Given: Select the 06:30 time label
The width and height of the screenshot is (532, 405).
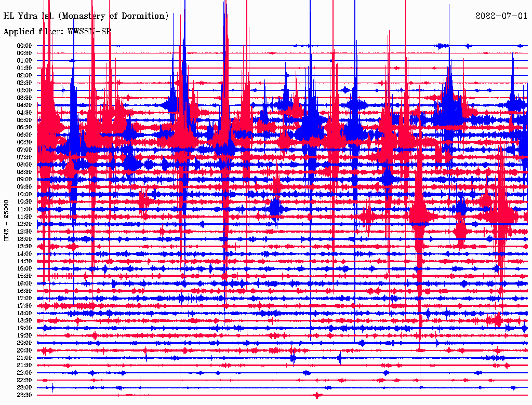Looking at the screenshot, I should 24,142.
